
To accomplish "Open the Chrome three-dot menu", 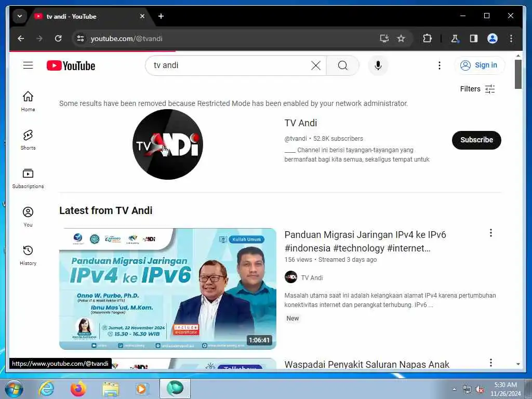I will coord(511,38).
